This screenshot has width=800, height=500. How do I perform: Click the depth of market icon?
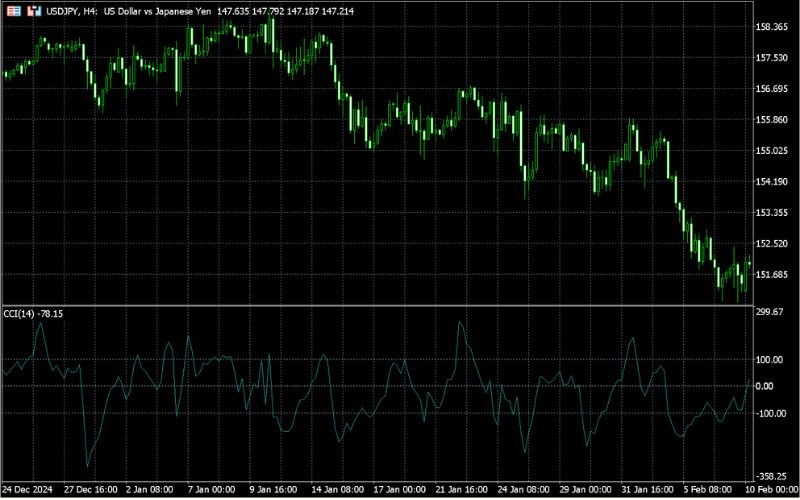pos(32,10)
